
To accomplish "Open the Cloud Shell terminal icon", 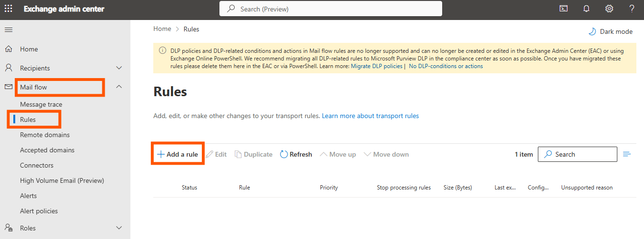I will (x=564, y=9).
